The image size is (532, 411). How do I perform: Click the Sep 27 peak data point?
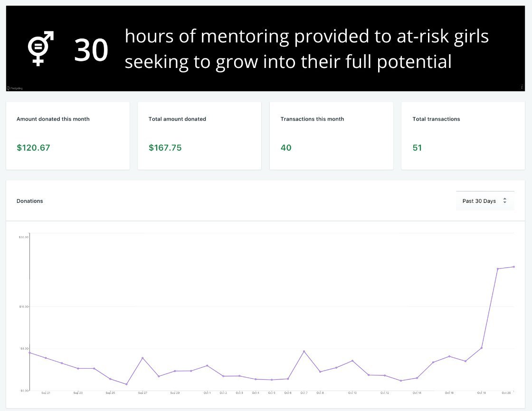tap(142, 358)
